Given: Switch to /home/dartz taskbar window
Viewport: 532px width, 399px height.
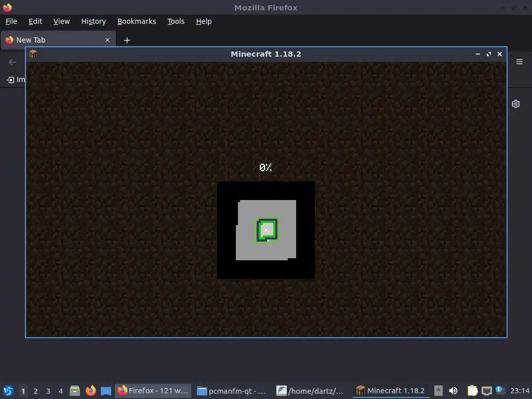Looking at the screenshot, I should (311, 391).
